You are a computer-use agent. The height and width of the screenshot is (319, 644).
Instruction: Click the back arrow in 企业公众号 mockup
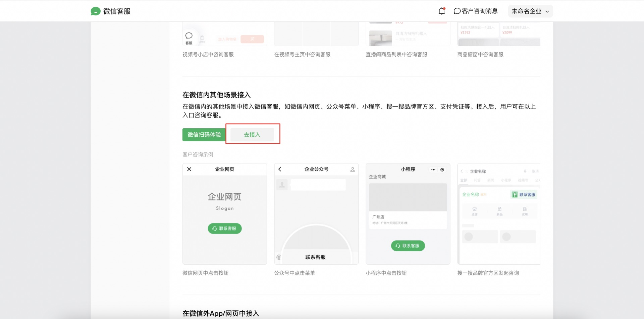[x=280, y=169]
